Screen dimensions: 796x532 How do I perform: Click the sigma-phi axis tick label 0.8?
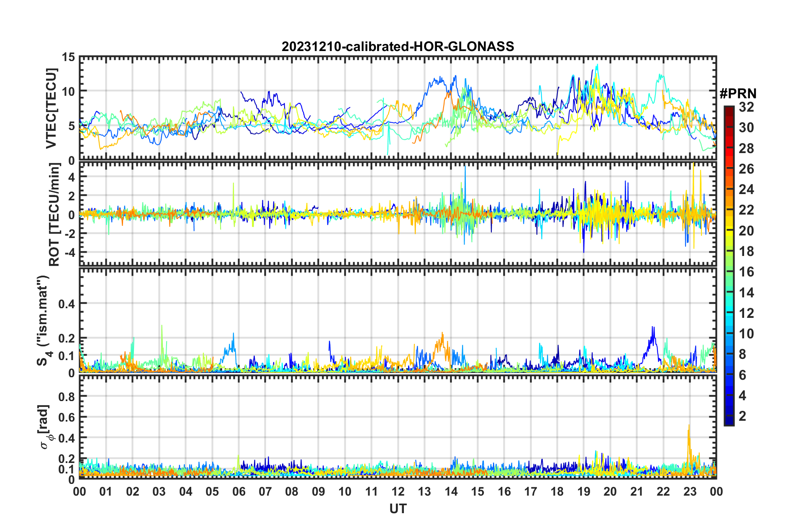click(x=67, y=396)
